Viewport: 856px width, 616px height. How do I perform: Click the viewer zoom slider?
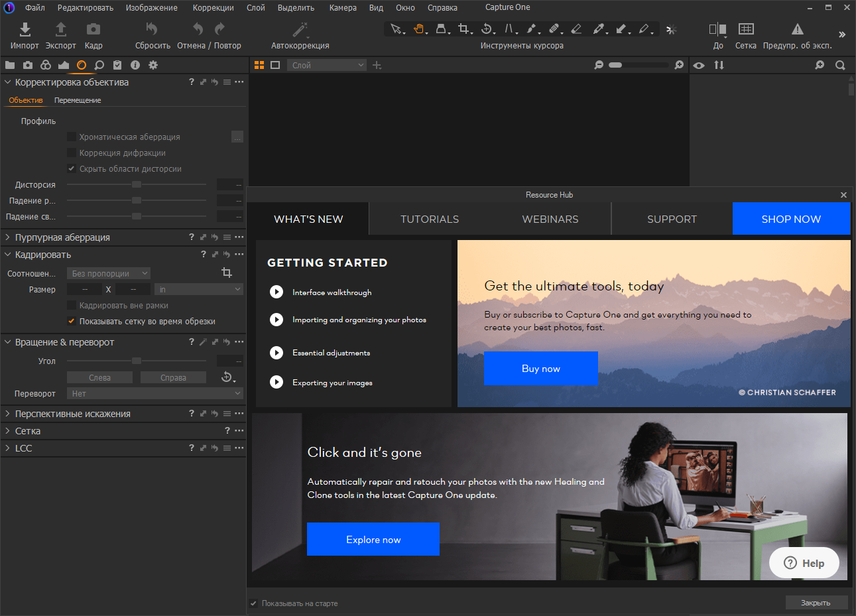638,65
